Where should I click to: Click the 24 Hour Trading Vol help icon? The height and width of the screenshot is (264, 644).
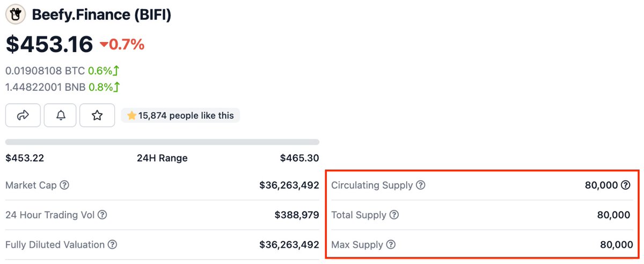pos(102,215)
